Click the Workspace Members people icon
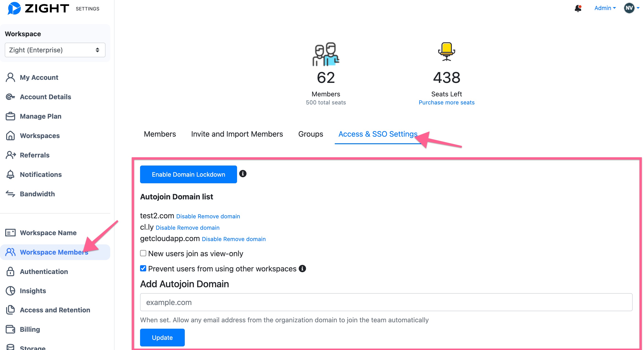Screen dimensions: 644x350 pos(10,252)
